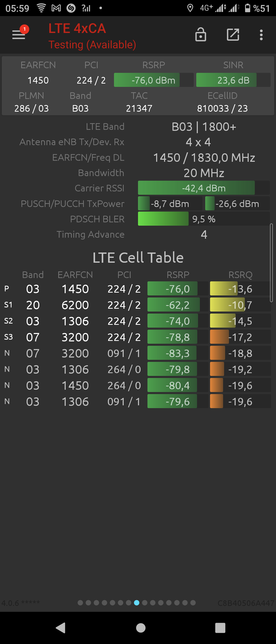Tap the RSRP -76,0 dBm bar
The width and height of the screenshot is (276, 644).
(x=154, y=80)
